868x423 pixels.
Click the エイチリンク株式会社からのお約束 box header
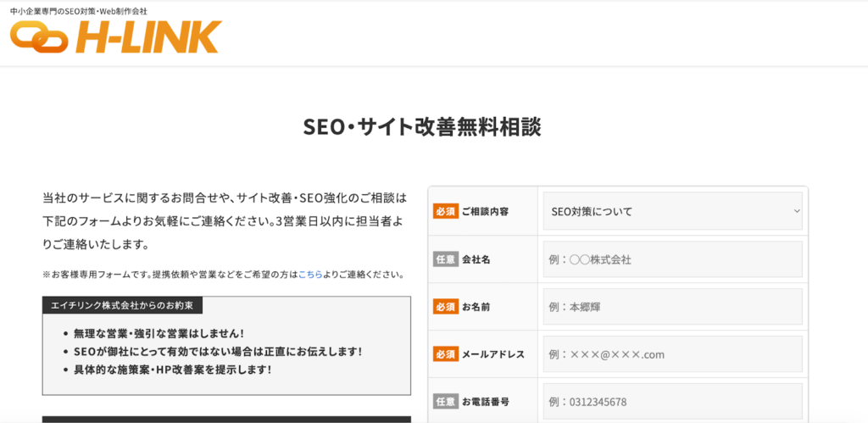click(123, 306)
